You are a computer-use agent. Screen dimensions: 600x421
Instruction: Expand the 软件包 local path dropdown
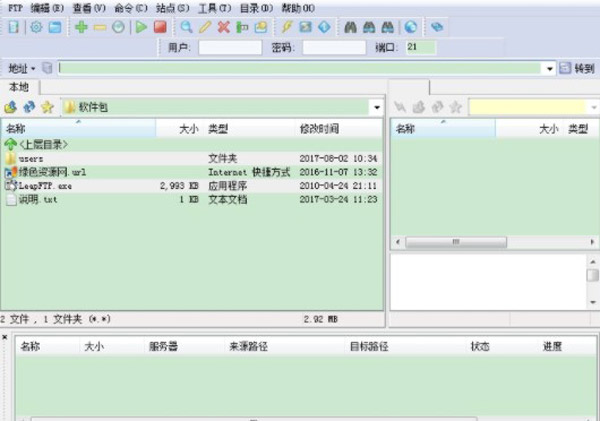(x=377, y=108)
